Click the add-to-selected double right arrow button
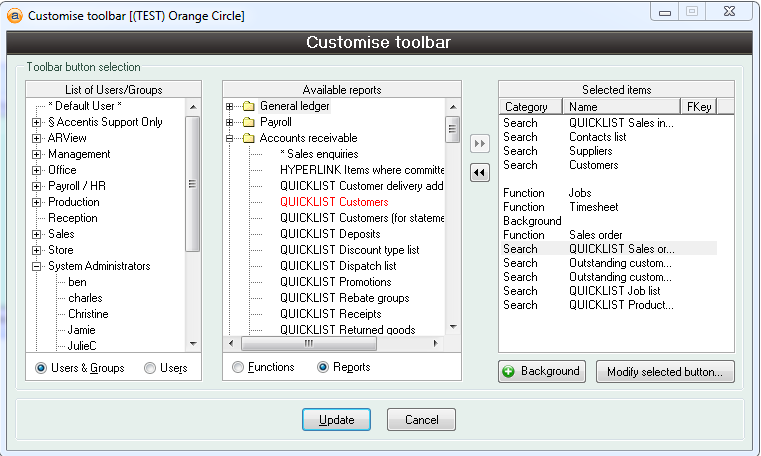This screenshot has width=761, height=456. pyautogui.click(x=479, y=143)
